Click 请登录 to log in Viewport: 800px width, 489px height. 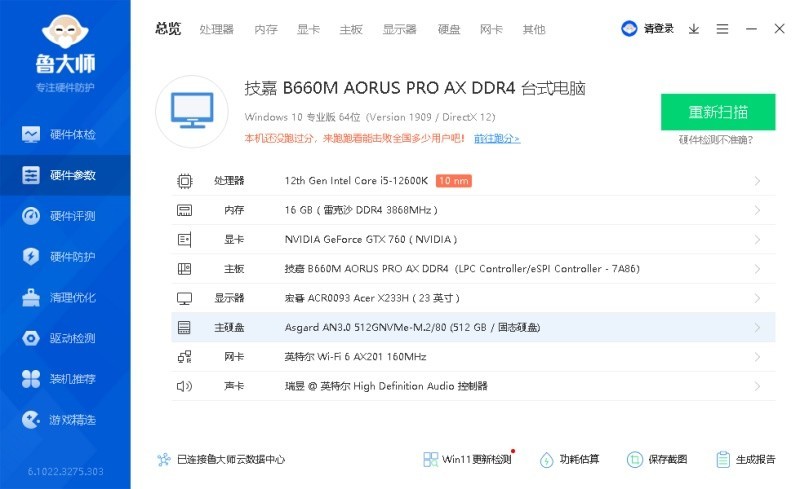pos(659,29)
